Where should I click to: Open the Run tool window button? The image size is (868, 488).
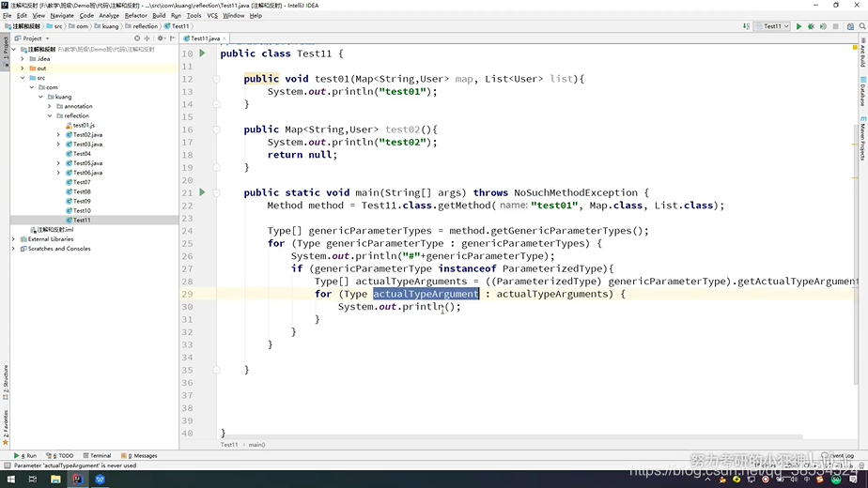point(25,455)
